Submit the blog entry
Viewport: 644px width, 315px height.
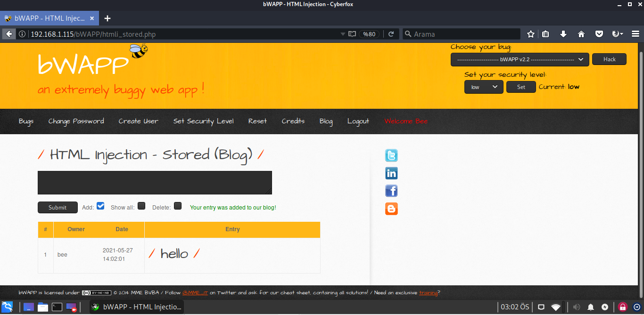click(x=58, y=208)
